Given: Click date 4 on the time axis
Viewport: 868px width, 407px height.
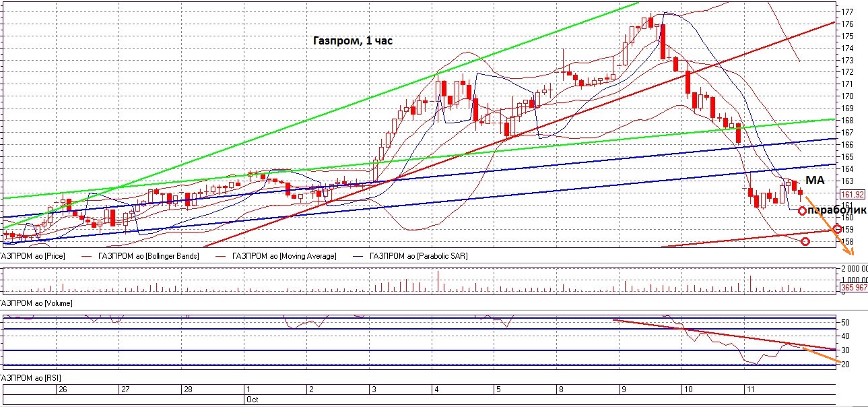Looking at the screenshot, I should pyautogui.click(x=436, y=390).
